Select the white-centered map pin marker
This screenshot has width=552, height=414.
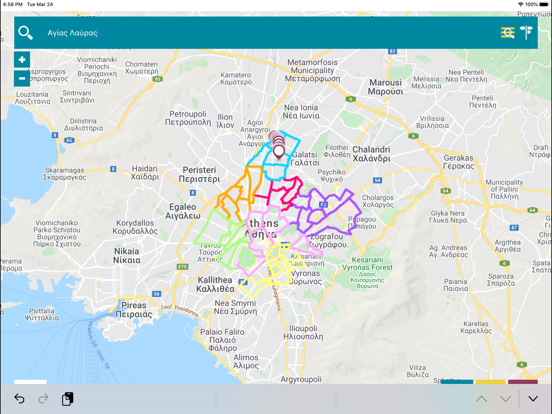pos(279,152)
